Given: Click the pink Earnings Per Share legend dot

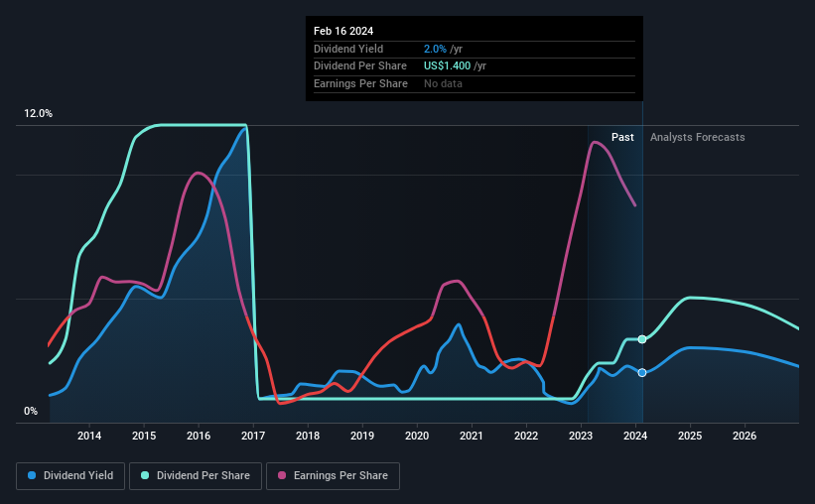Looking at the screenshot, I should click(282, 475).
